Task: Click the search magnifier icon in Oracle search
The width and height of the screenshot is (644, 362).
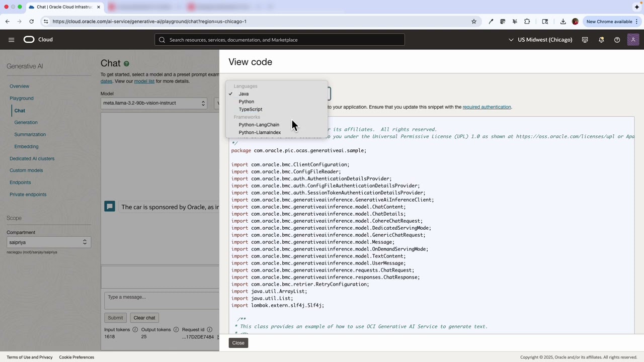Action: pyautogui.click(x=162, y=40)
